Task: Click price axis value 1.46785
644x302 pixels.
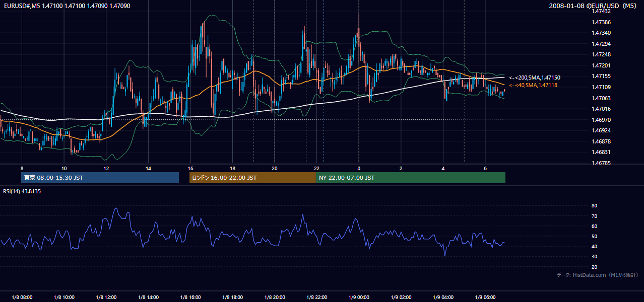Action: (x=601, y=163)
